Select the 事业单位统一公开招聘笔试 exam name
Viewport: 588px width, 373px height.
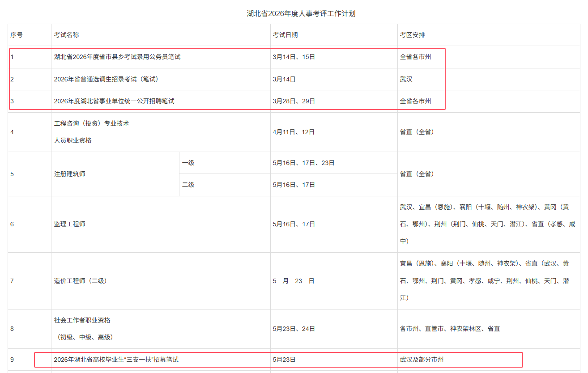point(114,101)
